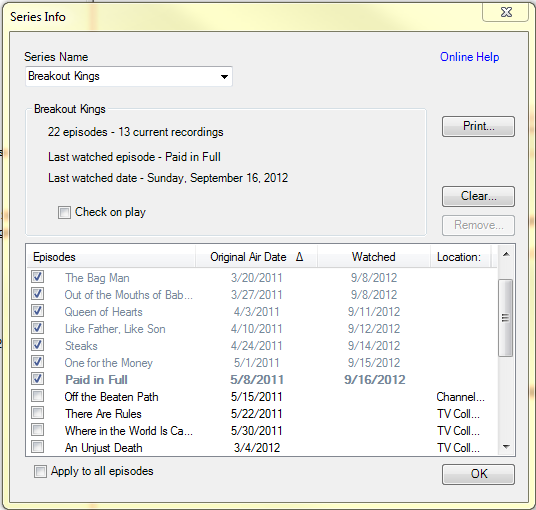Click the episode list scrollbar thumb
Screen dimensions: 536x510
point(506,318)
